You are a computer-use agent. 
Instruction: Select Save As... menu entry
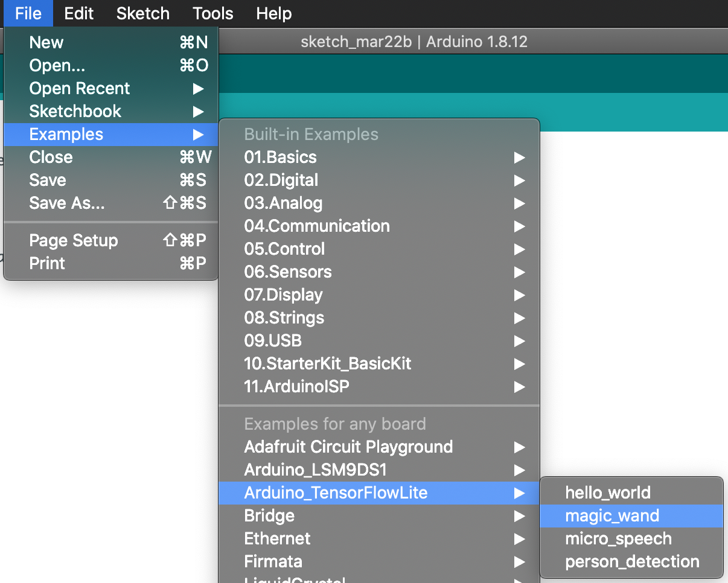67,203
